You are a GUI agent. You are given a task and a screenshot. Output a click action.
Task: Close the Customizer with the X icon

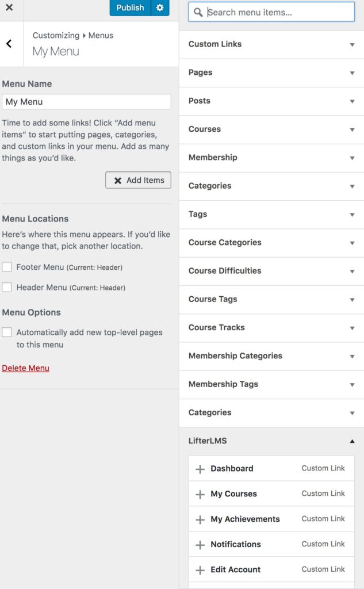(x=9, y=7)
